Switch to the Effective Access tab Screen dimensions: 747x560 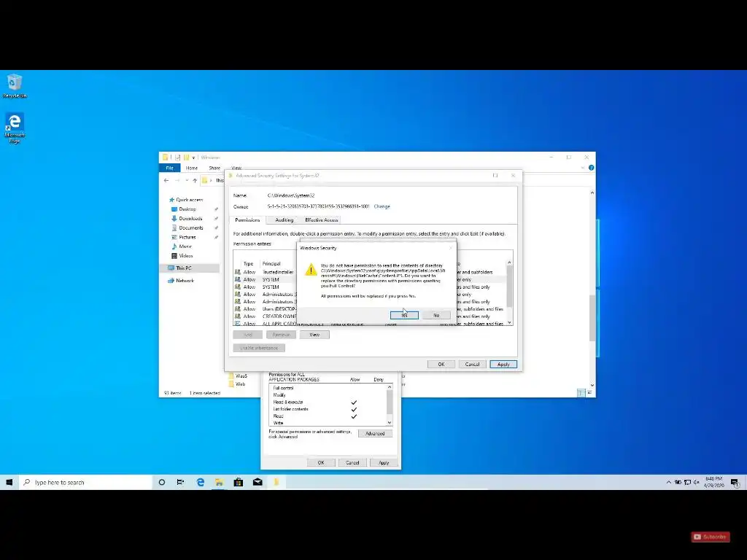(x=321, y=220)
